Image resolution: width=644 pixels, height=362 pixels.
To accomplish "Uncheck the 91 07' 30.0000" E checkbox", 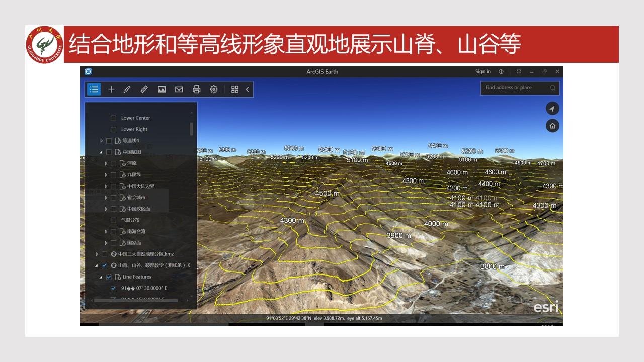I will point(113,288).
